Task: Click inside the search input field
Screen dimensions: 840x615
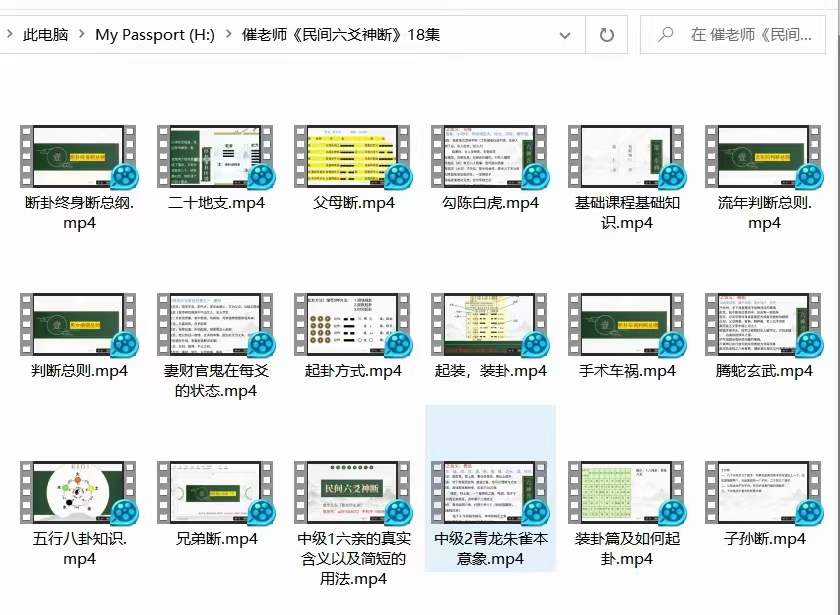Action: [755, 34]
